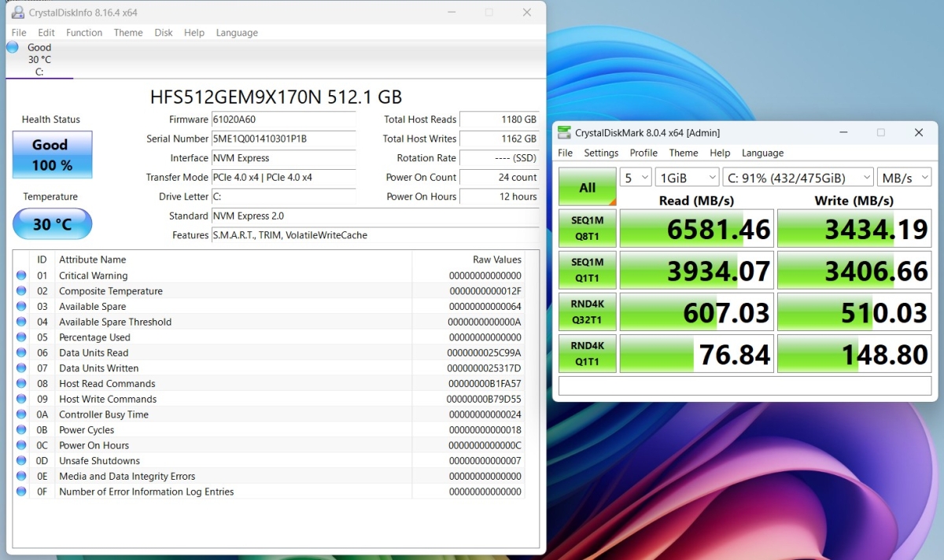944x560 pixels.
Task: Click the orb in attribute row 0C Power On Hours
Action: coord(21,445)
